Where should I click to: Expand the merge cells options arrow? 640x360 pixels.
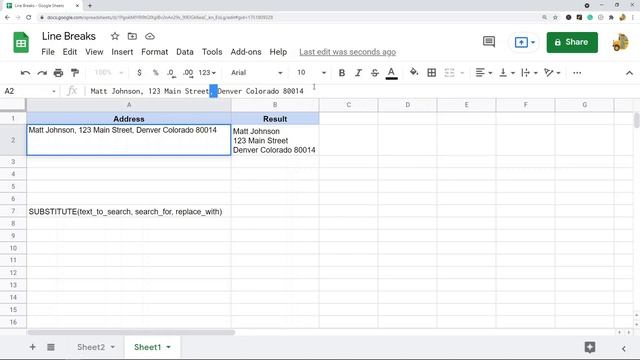coord(462,73)
